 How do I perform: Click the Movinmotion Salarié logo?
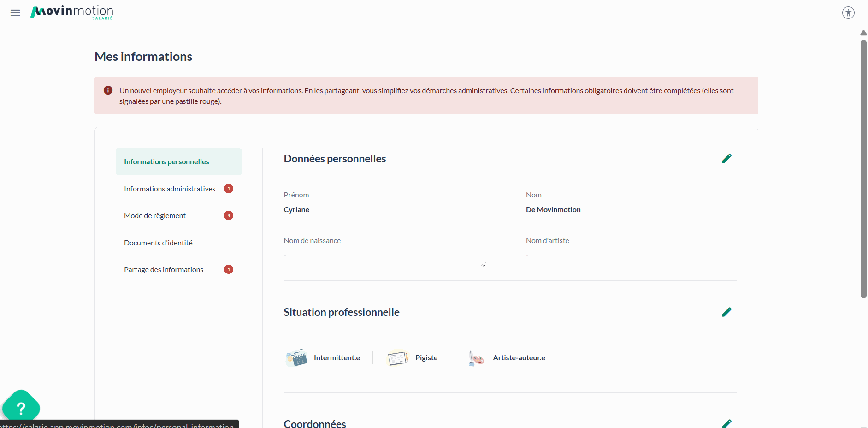pyautogui.click(x=72, y=12)
